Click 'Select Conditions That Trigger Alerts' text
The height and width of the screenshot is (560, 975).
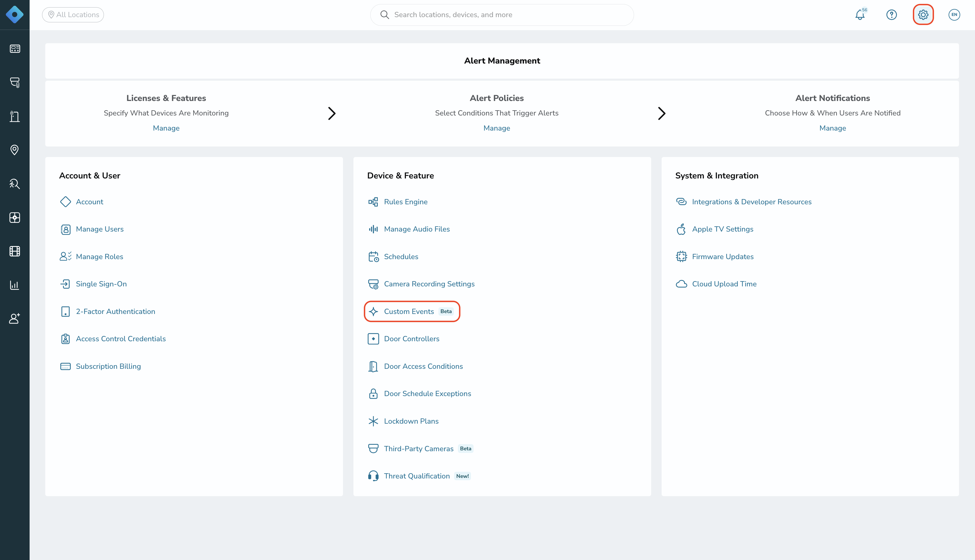(x=496, y=113)
